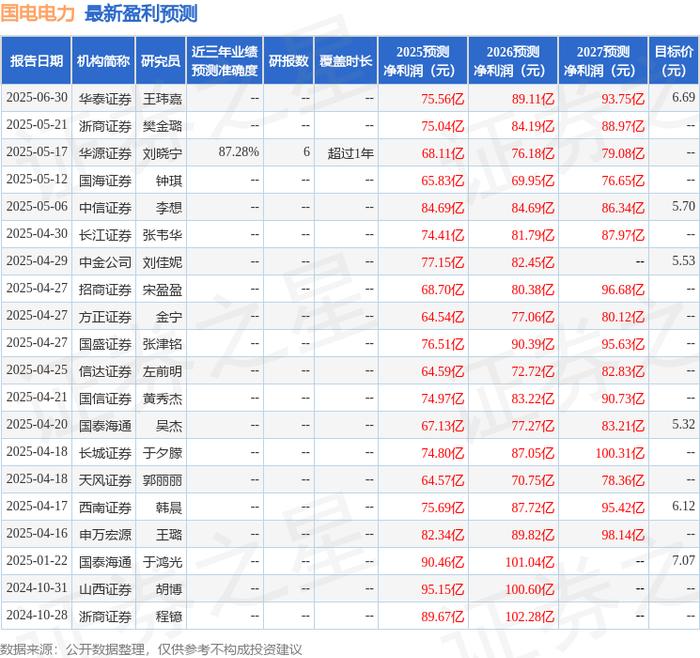Click 华源证券 institution cell

point(105,153)
